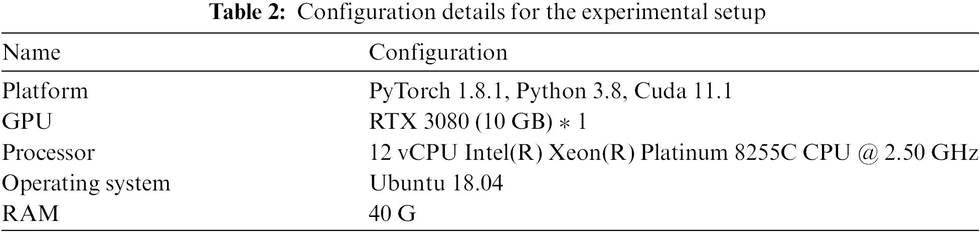
Task: Click the GPU row label
Action: click(27, 122)
